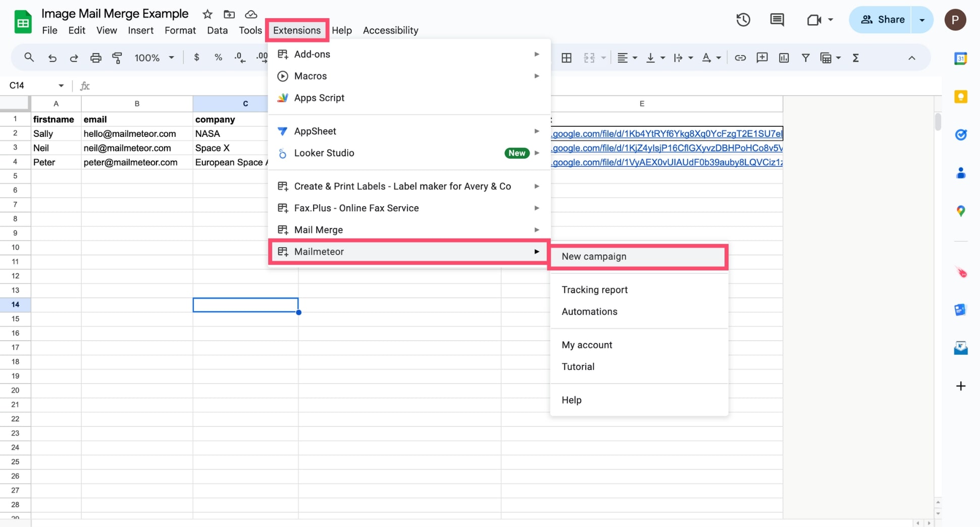Open the Drive link in row 4
Viewport: 980px width, 527px height.
click(667, 162)
